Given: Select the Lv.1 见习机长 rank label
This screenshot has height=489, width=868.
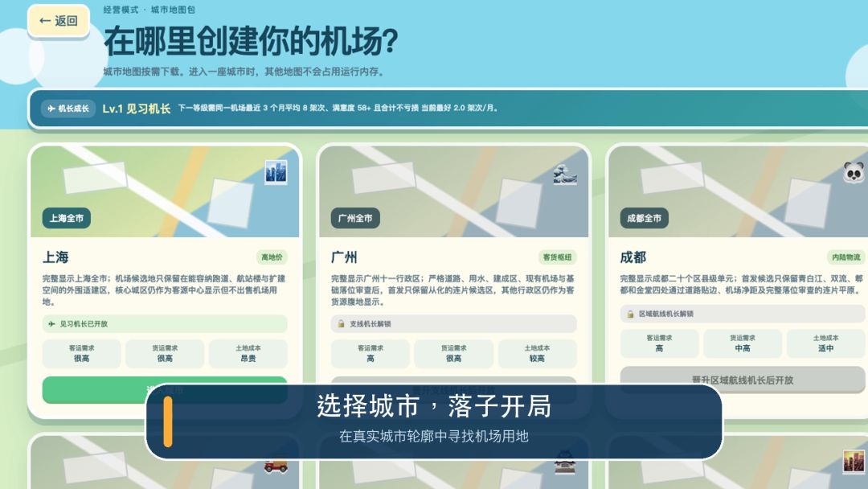Looking at the screenshot, I should tap(136, 109).
